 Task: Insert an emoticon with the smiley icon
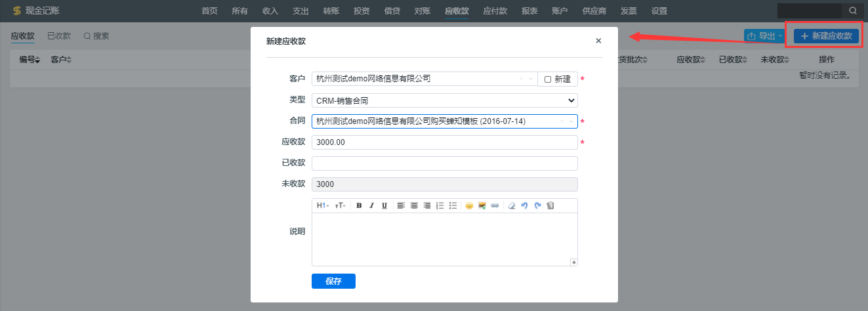[x=469, y=205]
